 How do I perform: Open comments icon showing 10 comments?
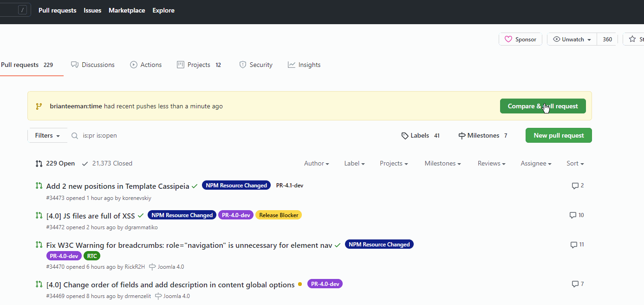pyautogui.click(x=573, y=215)
